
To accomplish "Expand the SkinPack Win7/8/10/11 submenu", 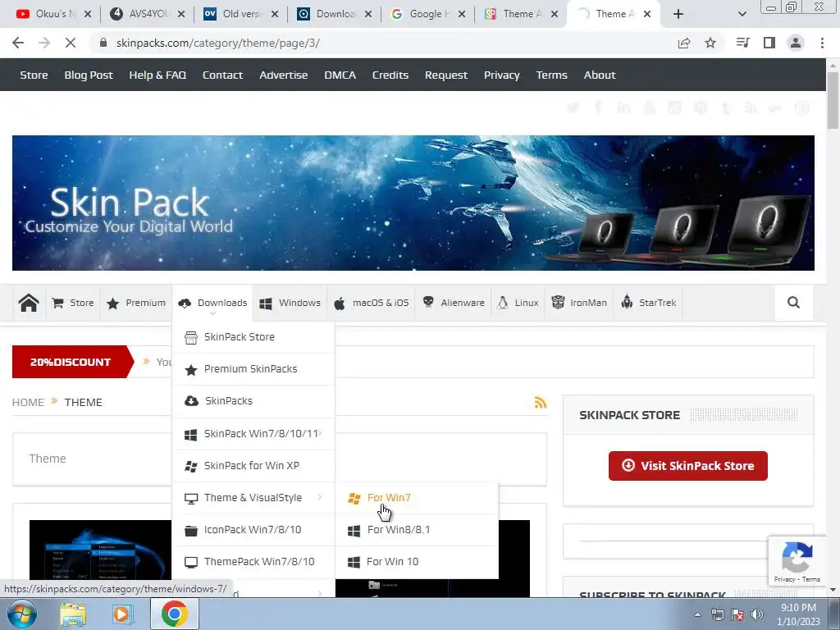I will [253, 433].
